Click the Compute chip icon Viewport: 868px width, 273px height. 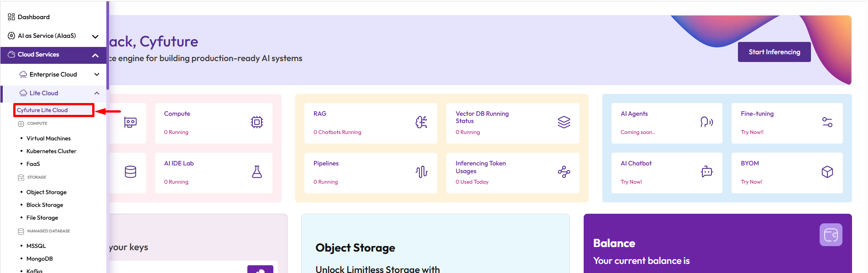click(x=257, y=122)
